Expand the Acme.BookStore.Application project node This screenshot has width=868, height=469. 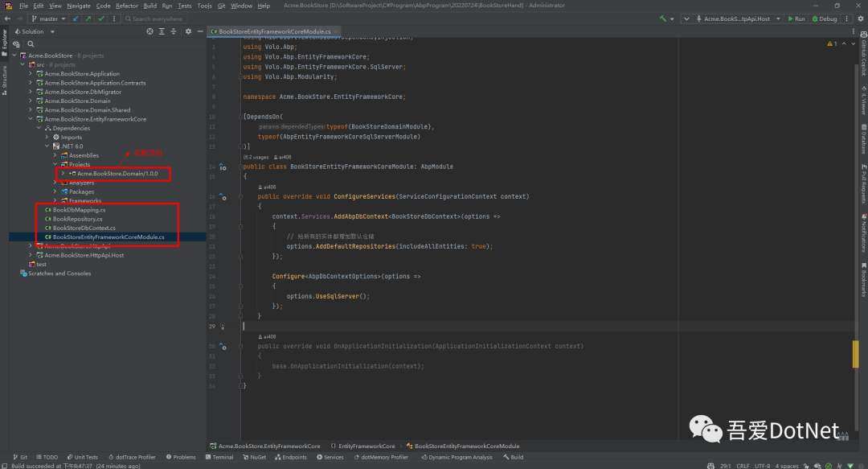(31, 74)
